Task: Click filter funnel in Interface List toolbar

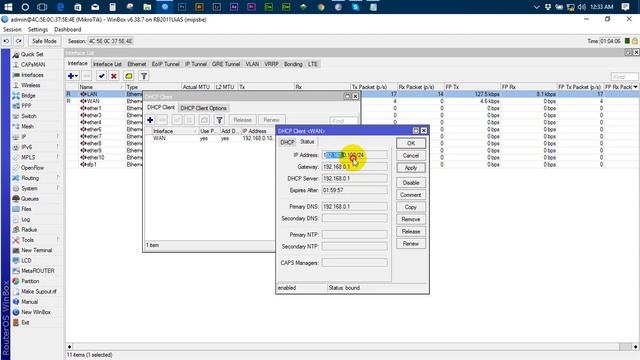Action: 144,76
